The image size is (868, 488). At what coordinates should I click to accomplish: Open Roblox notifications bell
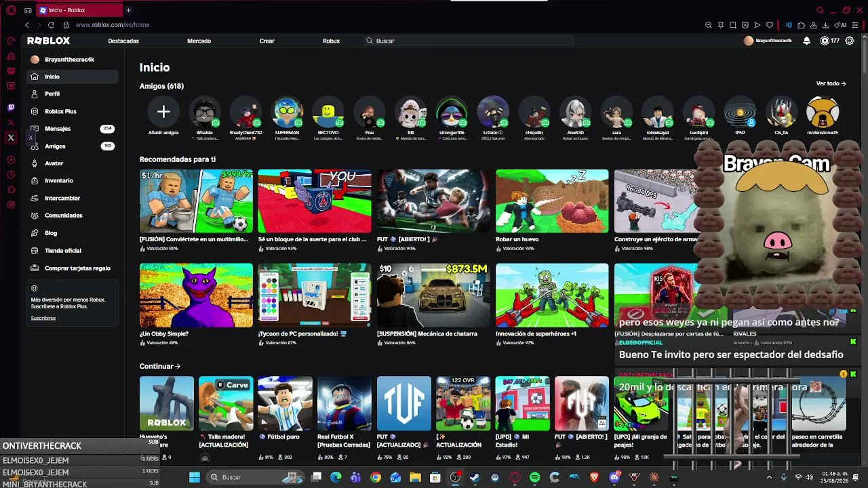(806, 41)
